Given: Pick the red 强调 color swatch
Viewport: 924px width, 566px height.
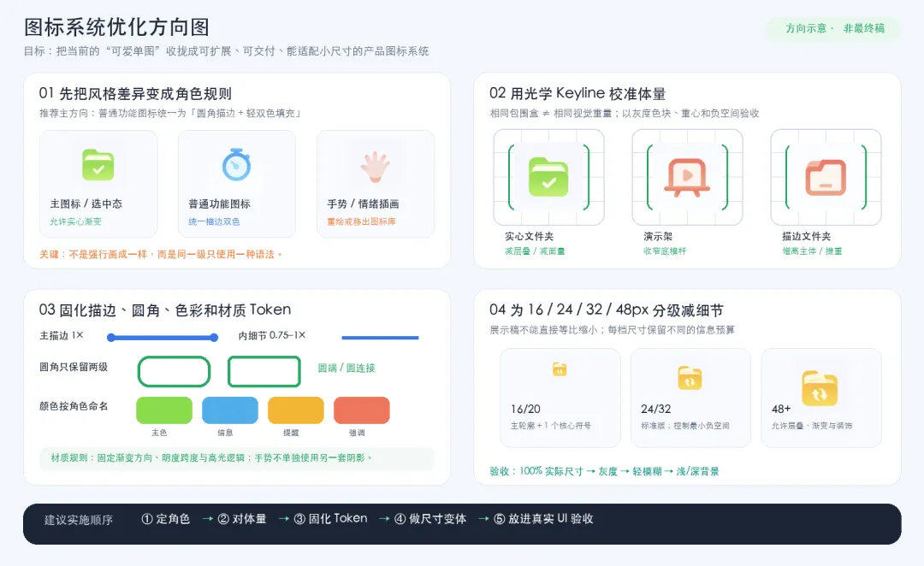Looking at the screenshot, I should pyautogui.click(x=362, y=410).
